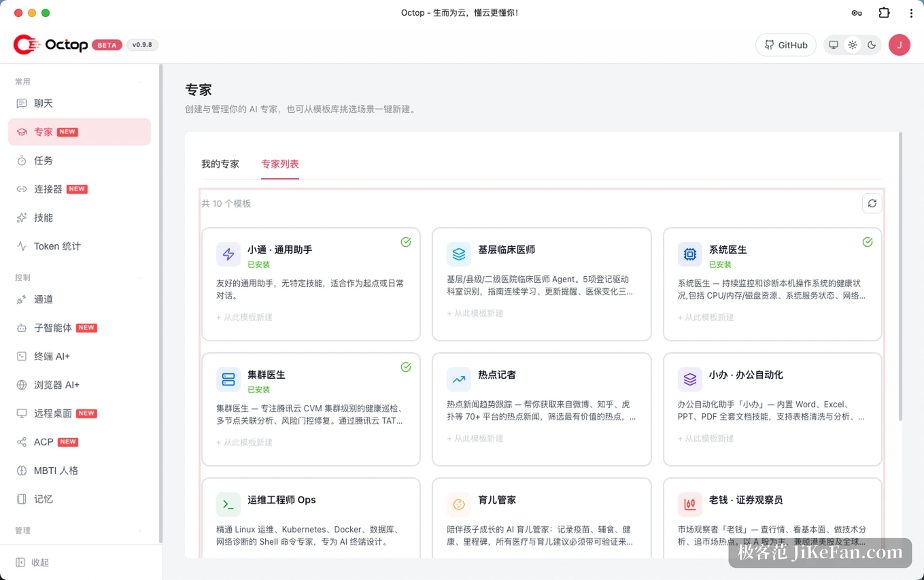Launch 终端 AI+ terminal
Image resolution: width=924 pixels, height=580 pixels.
point(80,356)
